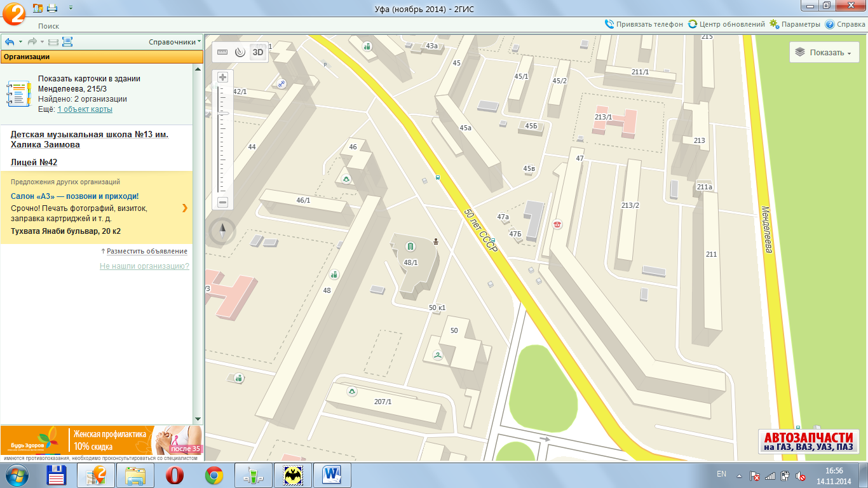Click the orange arrow on the ad block
868x488 pixels.
pyautogui.click(x=184, y=208)
